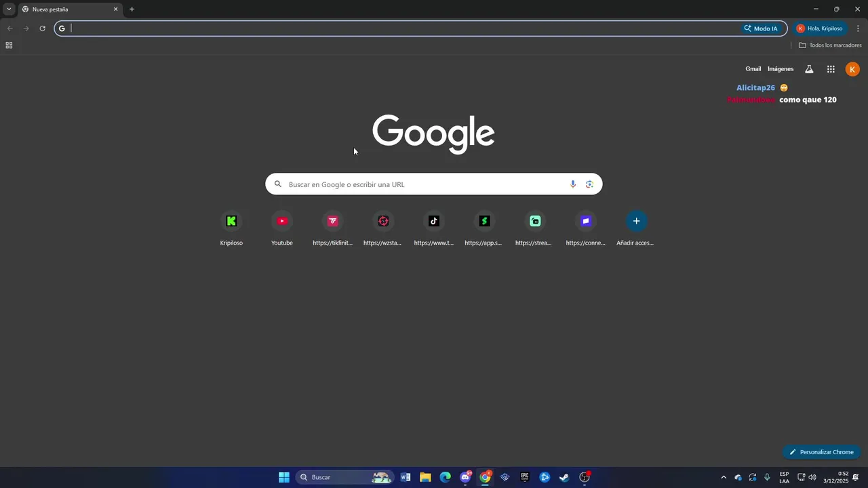Click the Añadir acceso directo plus button
Screen dimensions: 868x488
(x=636, y=221)
